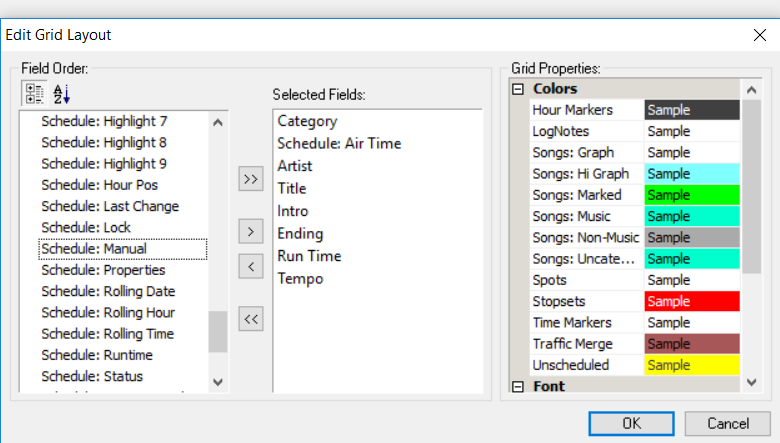Click the remove single field (<) button
Screen dimensions: 780x443
click(250, 266)
